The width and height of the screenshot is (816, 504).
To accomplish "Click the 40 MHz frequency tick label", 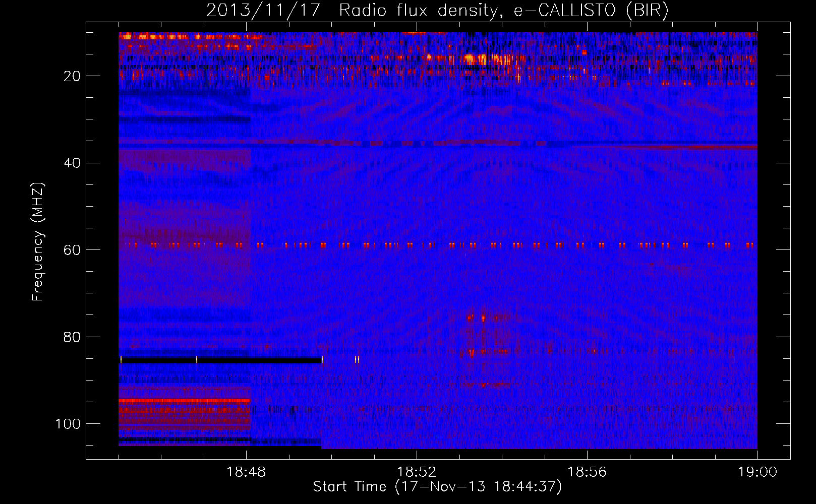I will click(73, 163).
